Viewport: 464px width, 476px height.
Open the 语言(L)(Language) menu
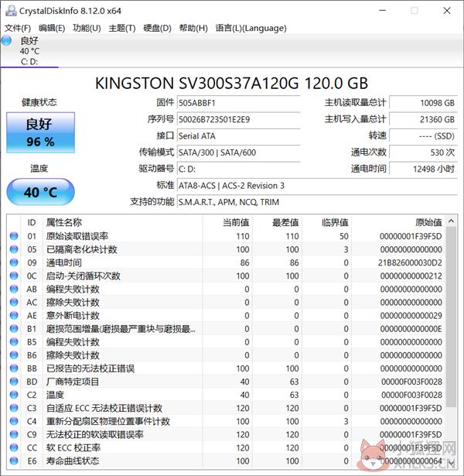coord(251,28)
